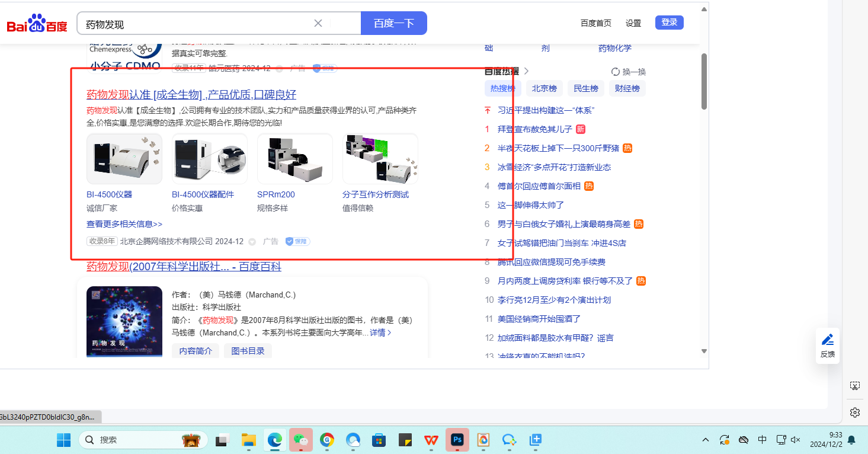The image size is (868, 454).
Task: Click the muted volume icon in the tray
Action: [796, 440]
